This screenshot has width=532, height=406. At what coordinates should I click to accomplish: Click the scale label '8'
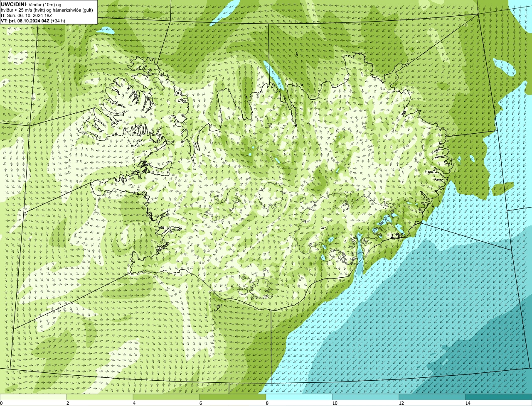pyautogui.click(x=267, y=403)
